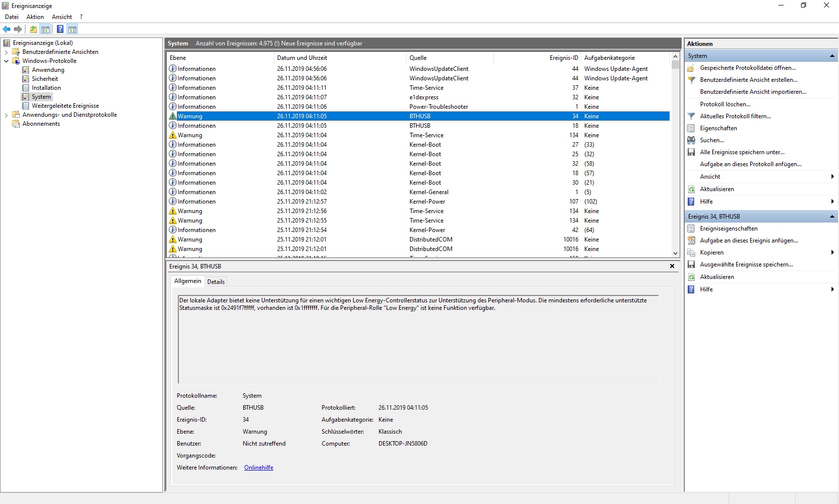Click the Ereignisanzeige app icon in title bar
This screenshot has height=504, width=839.
(5, 5)
